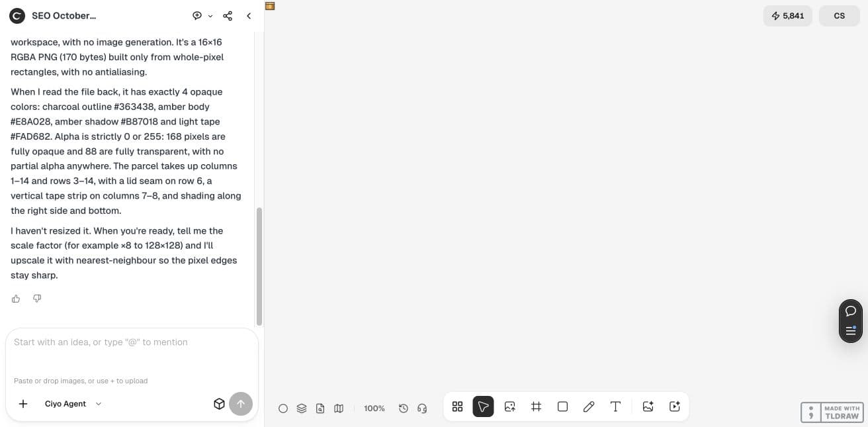The width and height of the screenshot is (868, 427).
Task: Open the chat bubble in the side pill
Action: pyautogui.click(x=851, y=311)
